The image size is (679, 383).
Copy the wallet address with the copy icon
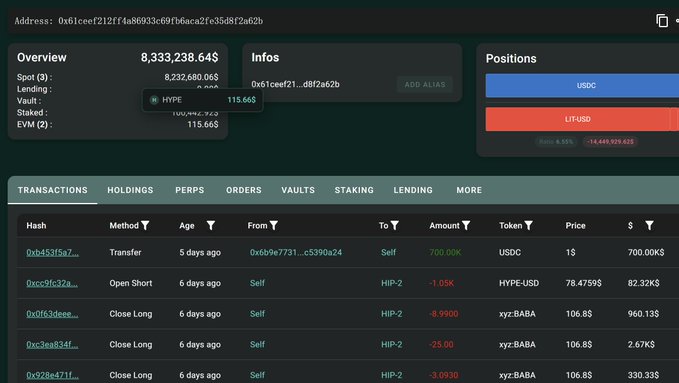tap(662, 20)
